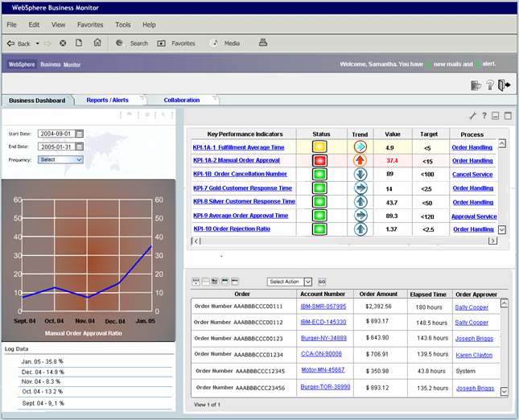Maximize the KPI panel
This screenshot has width=519, height=420.
pyautogui.click(x=508, y=116)
